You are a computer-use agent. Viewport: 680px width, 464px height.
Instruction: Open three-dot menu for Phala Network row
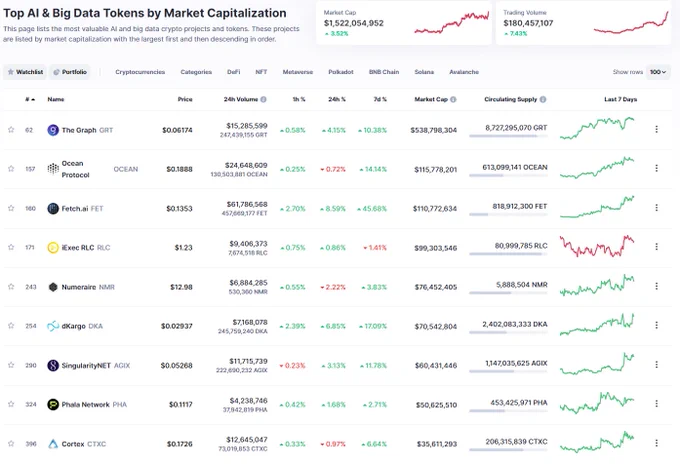pos(657,404)
